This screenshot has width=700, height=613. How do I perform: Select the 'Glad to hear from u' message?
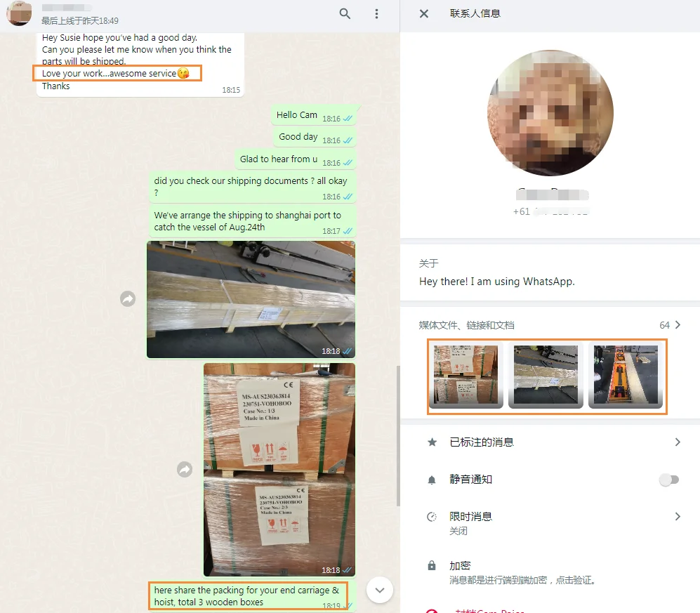pyautogui.click(x=296, y=160)
